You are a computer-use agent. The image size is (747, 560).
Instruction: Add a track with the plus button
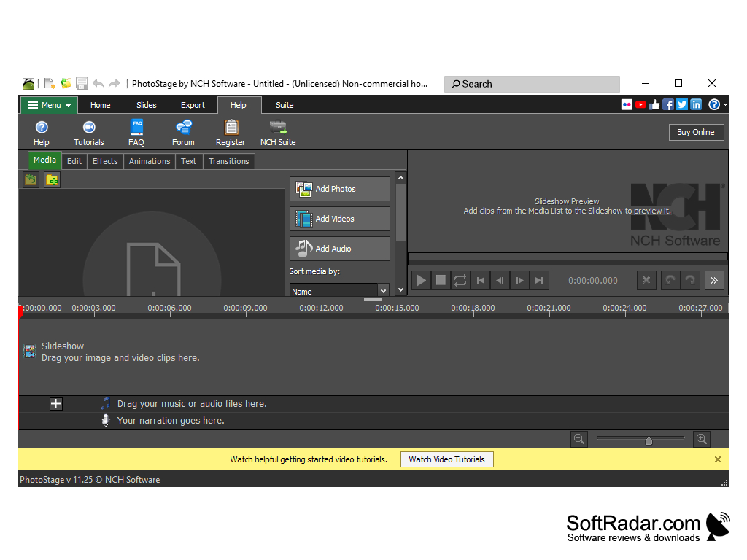coord(55,404)
